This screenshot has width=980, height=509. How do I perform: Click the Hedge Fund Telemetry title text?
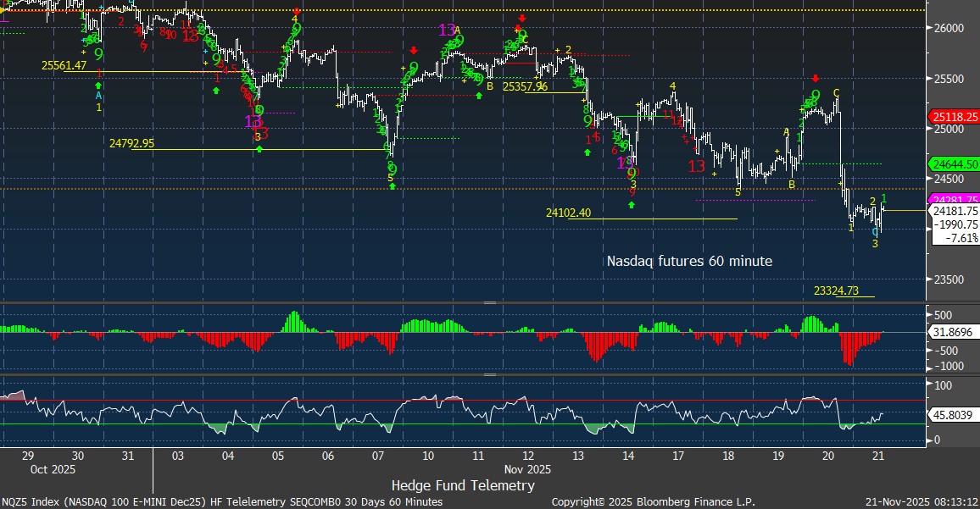coord(463,485)
